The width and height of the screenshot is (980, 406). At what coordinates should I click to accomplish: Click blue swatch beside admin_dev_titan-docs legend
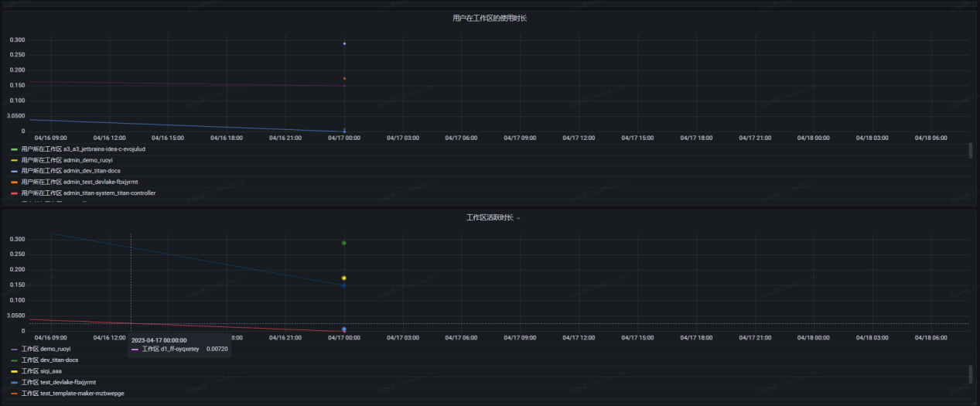point(14,171)
